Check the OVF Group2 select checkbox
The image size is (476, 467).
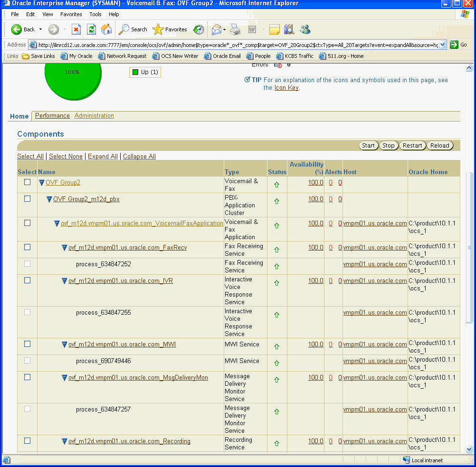(x=27, y=182)
